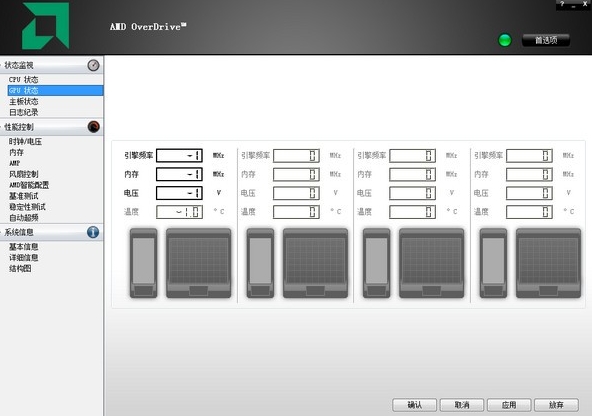Select CPU 状态 in sidebar
The width and height of the screenshot is (592, 416).
tap(24, 80)
